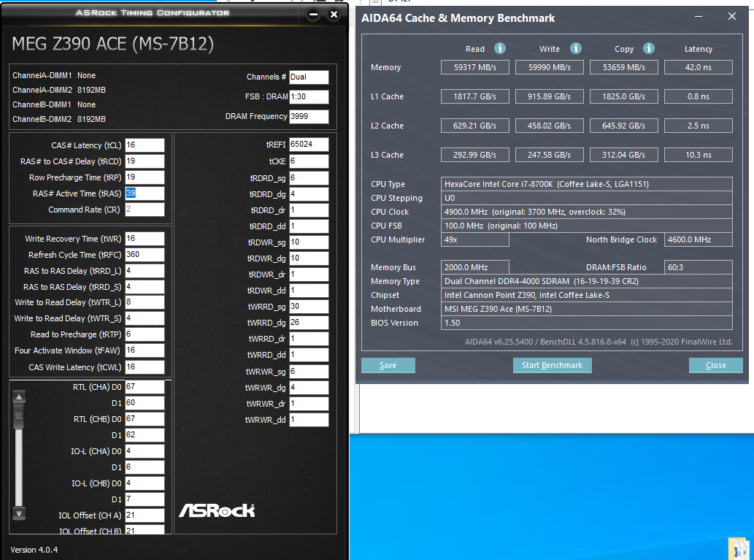Click the Memory Write result 59990 MB/s
This screenshot has height=560, width=754.
[549, 67]
